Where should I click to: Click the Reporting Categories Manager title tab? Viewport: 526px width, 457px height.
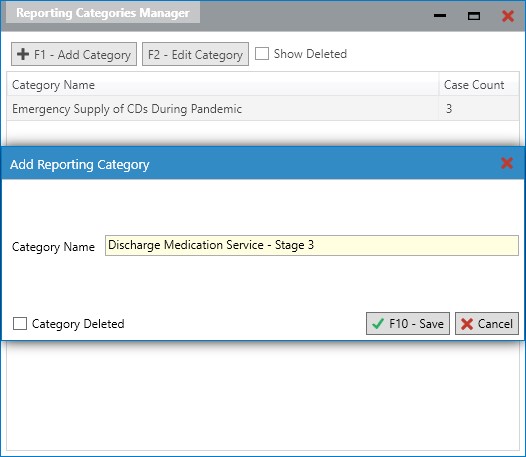coord(103,13)
